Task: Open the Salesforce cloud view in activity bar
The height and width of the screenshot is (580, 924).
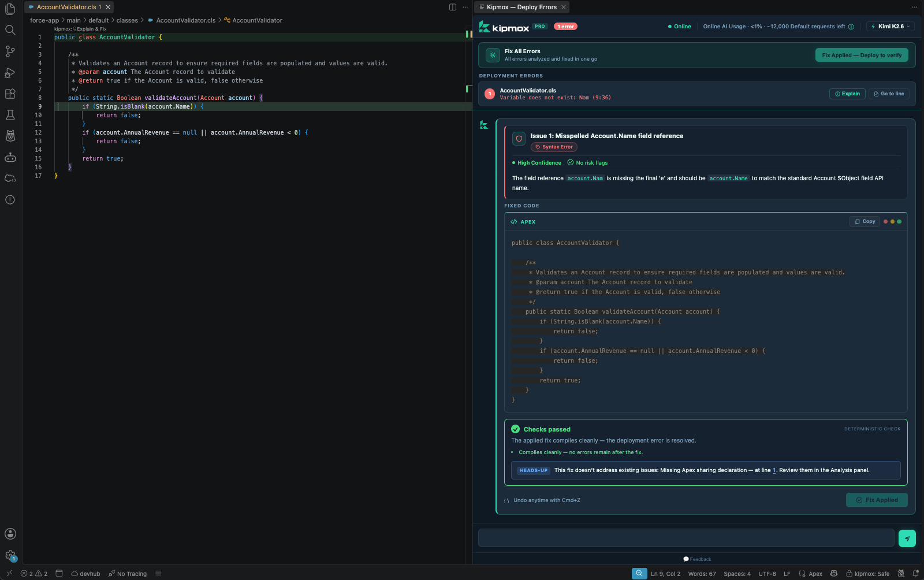Action: [x=10, y=179]
